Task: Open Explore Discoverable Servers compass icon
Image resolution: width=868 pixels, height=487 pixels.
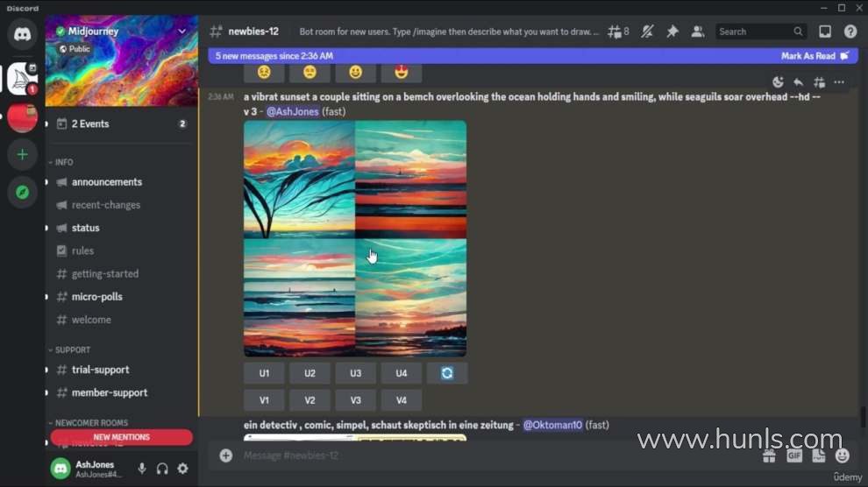Action: [22, 192]
